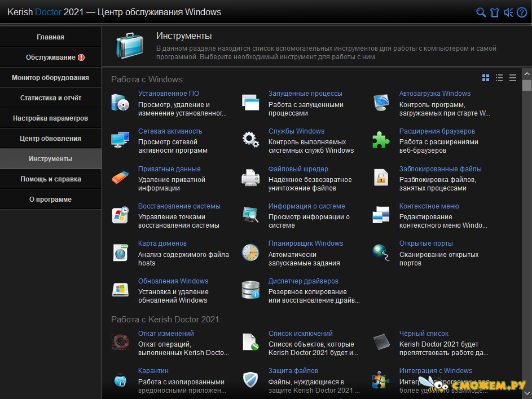The image size is (532, 399).
Task: Open Помощь и справка section
Action: [x=51, y=179]
